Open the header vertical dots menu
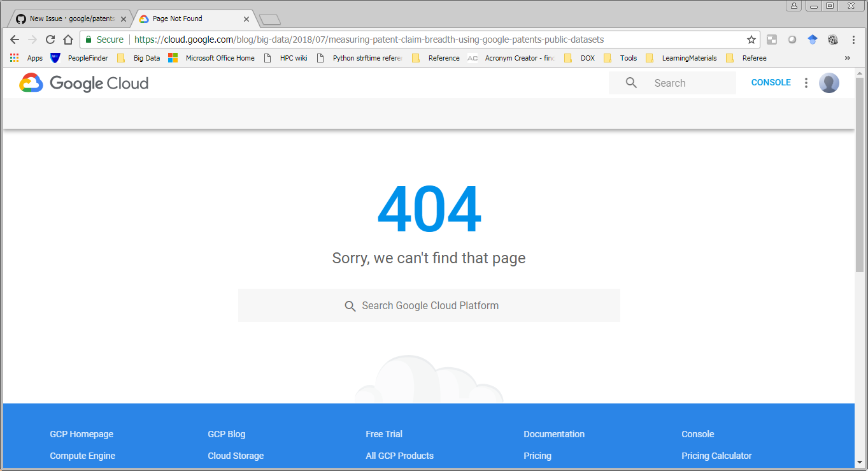The image size is (868, 471). (x=806, y=83)
